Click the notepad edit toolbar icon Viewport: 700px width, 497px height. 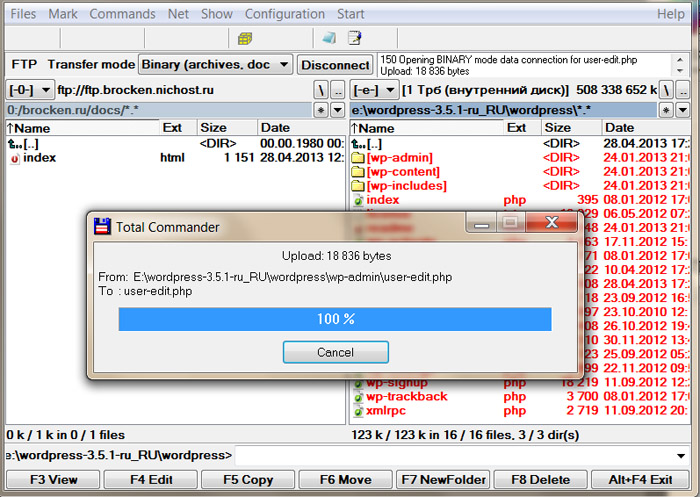[x=355, y=38]
